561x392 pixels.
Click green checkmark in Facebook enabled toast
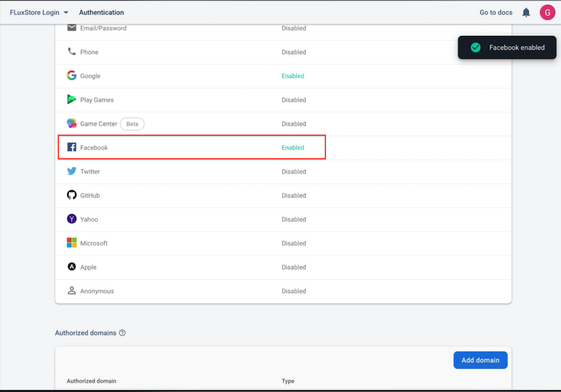click(476, 47)
